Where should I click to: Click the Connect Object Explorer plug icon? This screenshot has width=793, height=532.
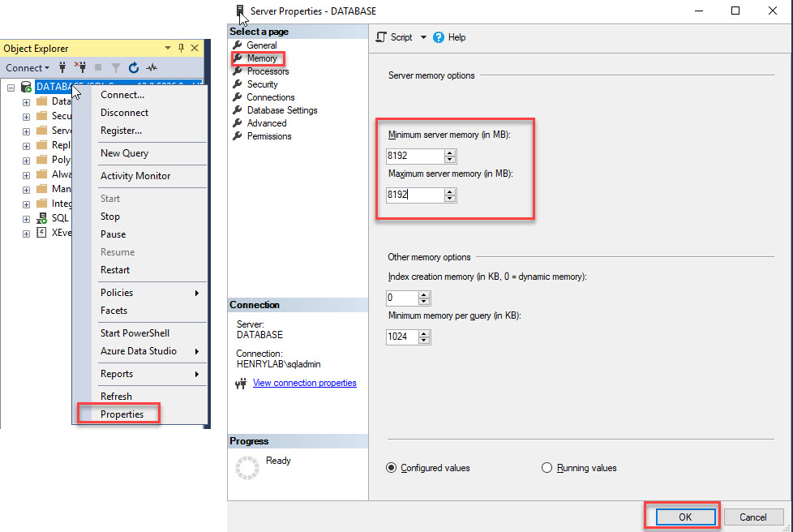[x=62, y=68]
